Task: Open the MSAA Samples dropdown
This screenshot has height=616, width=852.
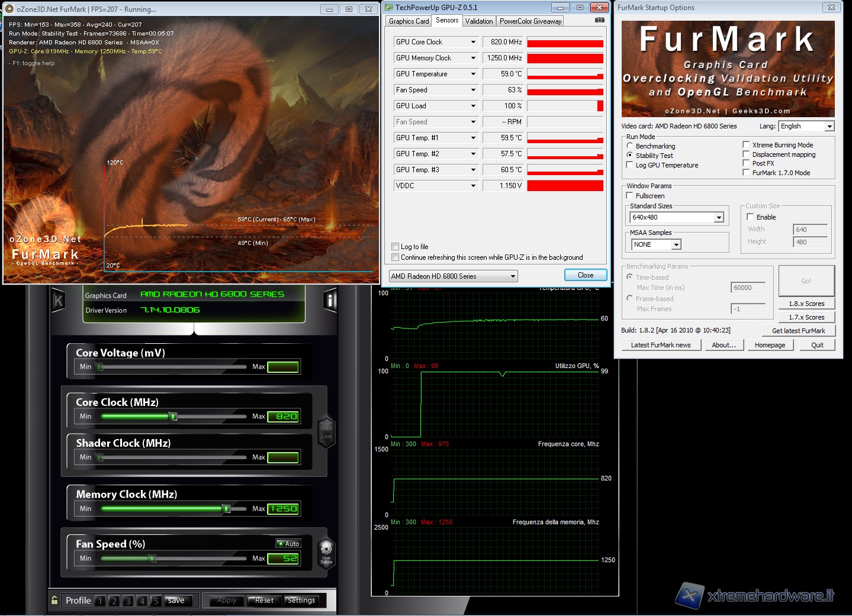Action: tap(676, 244)
